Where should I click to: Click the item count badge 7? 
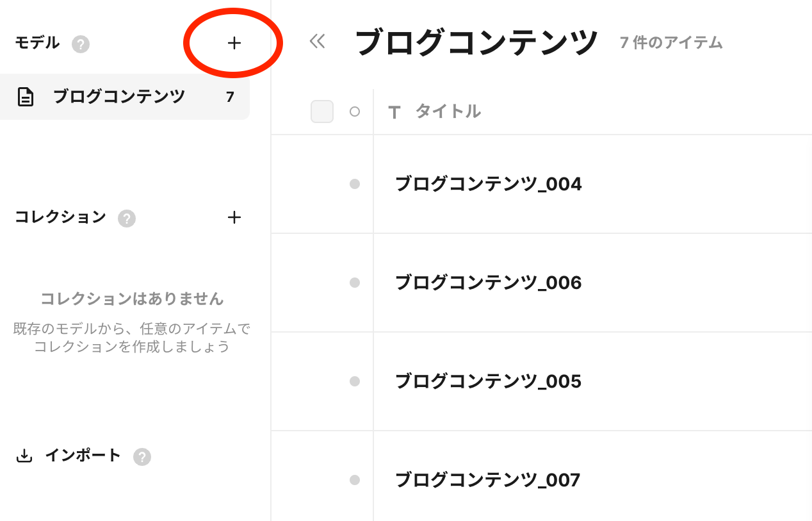[230, 97]
